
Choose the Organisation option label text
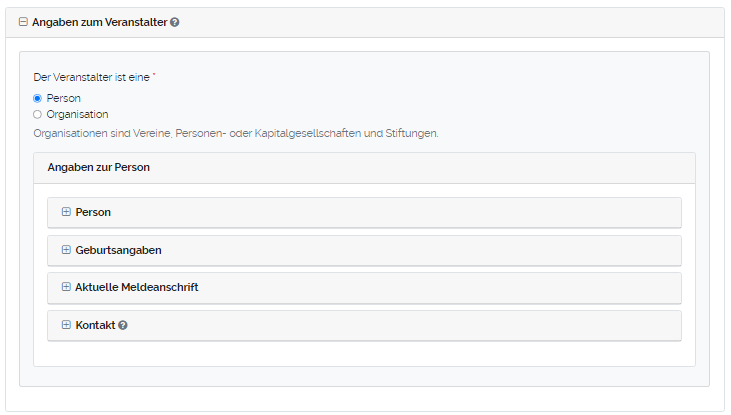[x=77, y=114]
